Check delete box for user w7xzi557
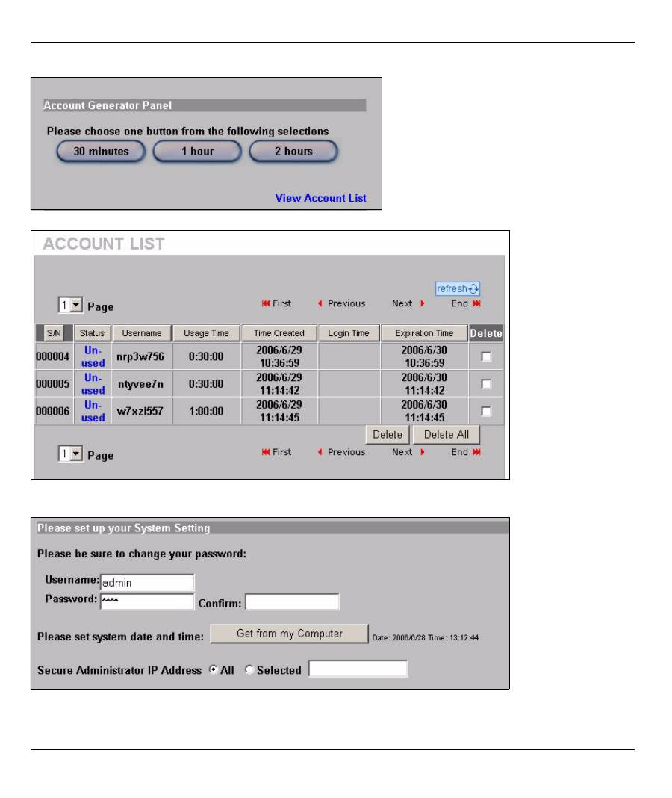The height and width of the screenshot is (798, 672). pos(486,411)
